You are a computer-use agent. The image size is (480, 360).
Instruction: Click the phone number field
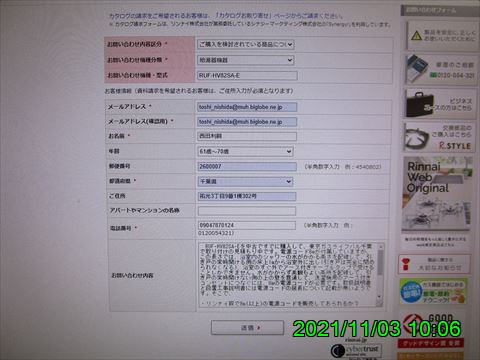click(x=247, y=225)
